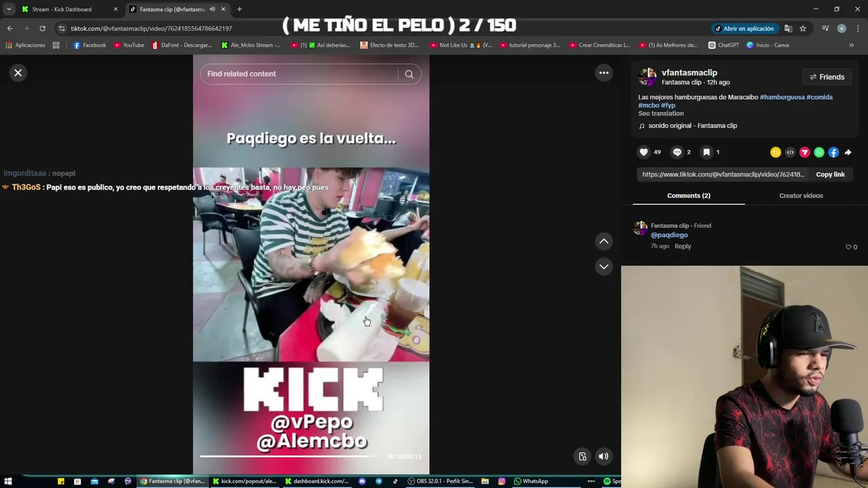Open the three-dots more options menu
The height and width of the screenshot is (488, 868).
tap(604, 73)
